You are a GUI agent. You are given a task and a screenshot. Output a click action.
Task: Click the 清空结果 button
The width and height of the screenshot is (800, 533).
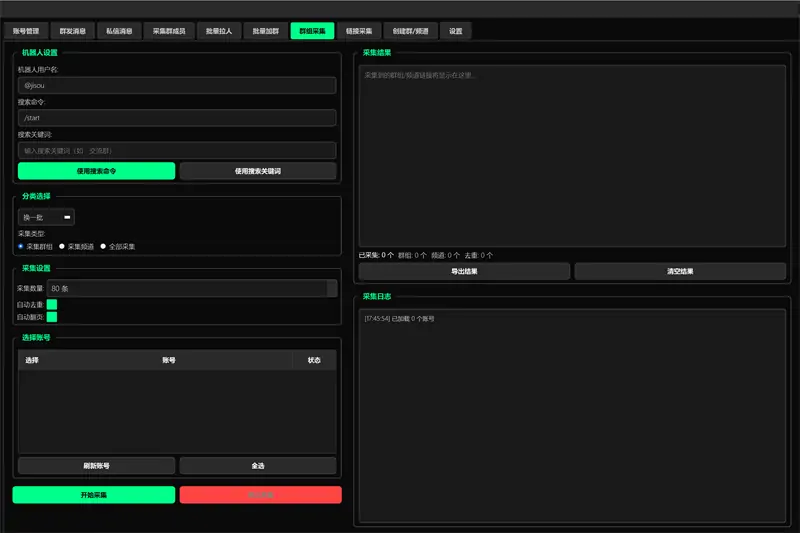[680, 271]
